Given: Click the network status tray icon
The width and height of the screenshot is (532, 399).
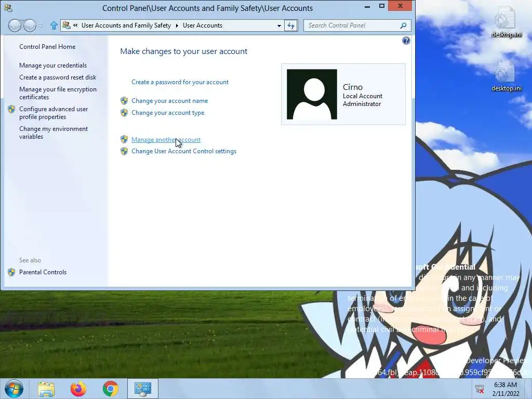Looking at the screenshot, I should [x=480, y=389].
